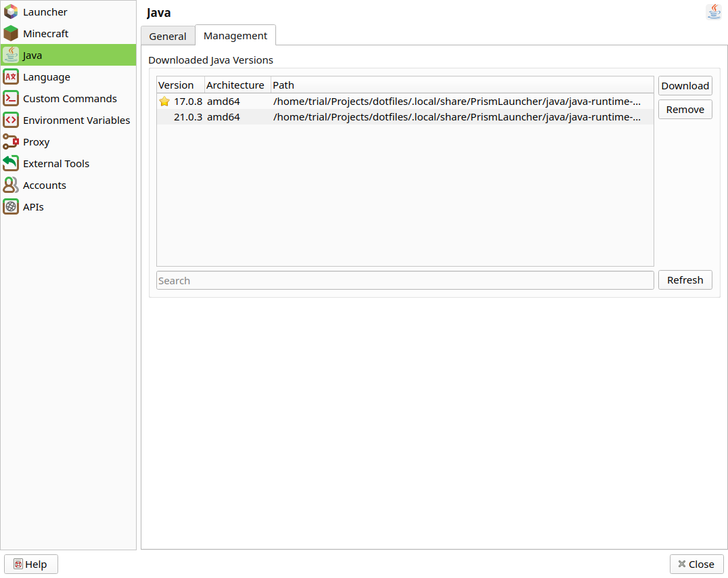Switch to the Management tab
Image resolution: width=728 pixels, height=578 pixels.
click(x=235, y=35)
